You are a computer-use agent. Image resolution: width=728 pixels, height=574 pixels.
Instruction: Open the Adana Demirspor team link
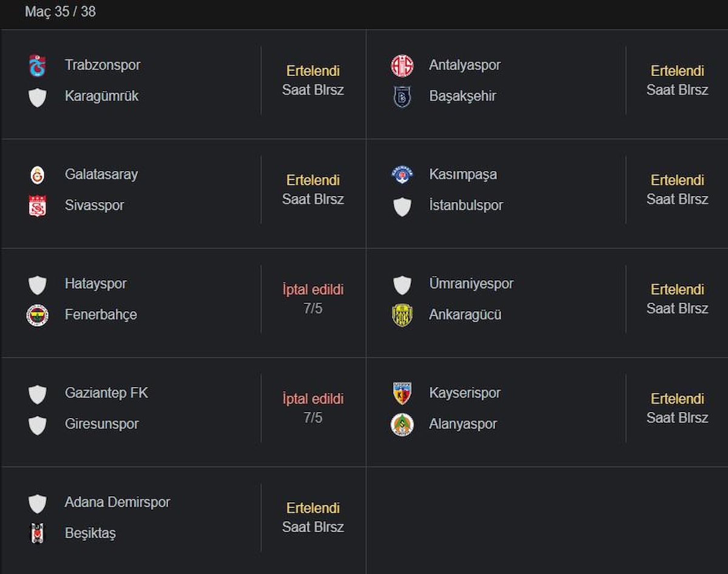click(117, 502)
